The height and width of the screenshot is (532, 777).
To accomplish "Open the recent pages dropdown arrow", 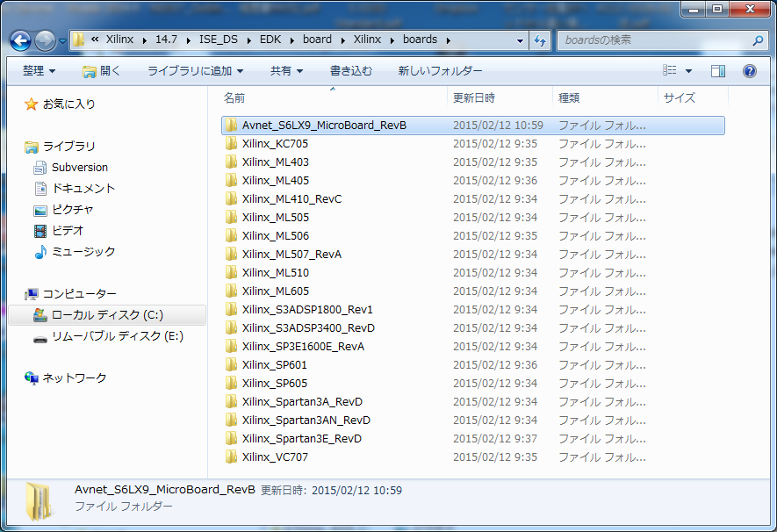I will (x=62, y=41).
